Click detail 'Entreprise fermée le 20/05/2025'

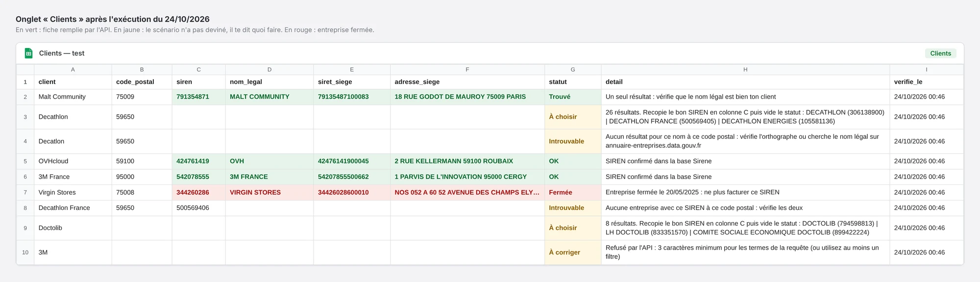tap(745, 192)
